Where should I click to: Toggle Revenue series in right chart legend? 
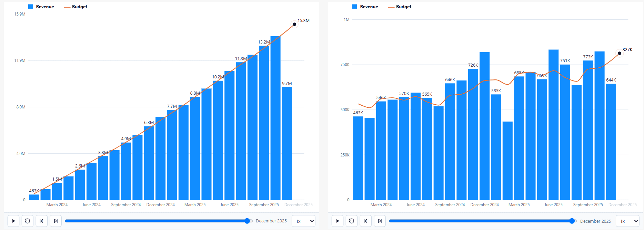point(365,7)
